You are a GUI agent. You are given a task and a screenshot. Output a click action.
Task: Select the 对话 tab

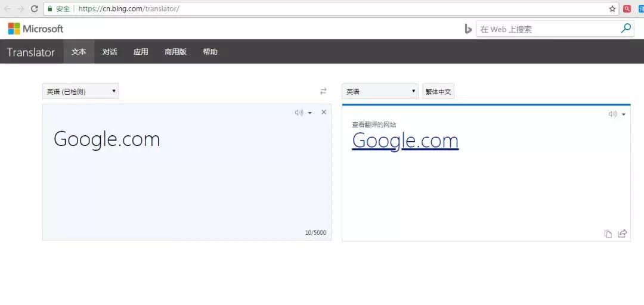pyautogui.click(x=110, y=52)
